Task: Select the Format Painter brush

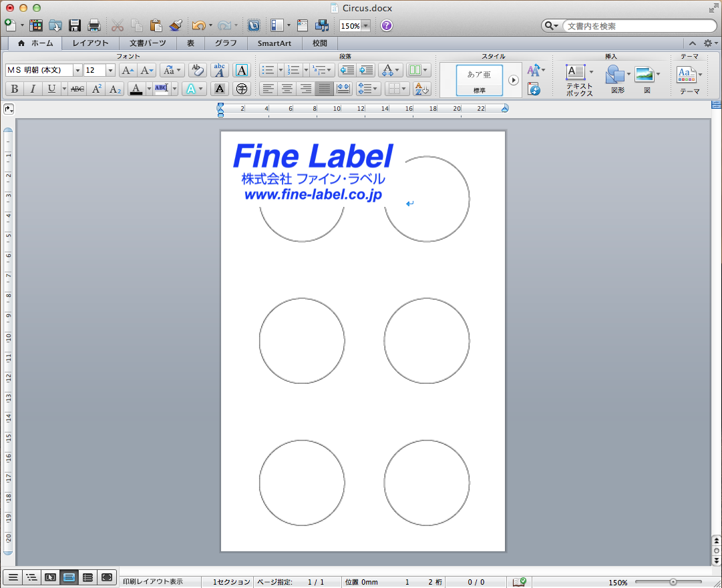Action: [176, 25]
